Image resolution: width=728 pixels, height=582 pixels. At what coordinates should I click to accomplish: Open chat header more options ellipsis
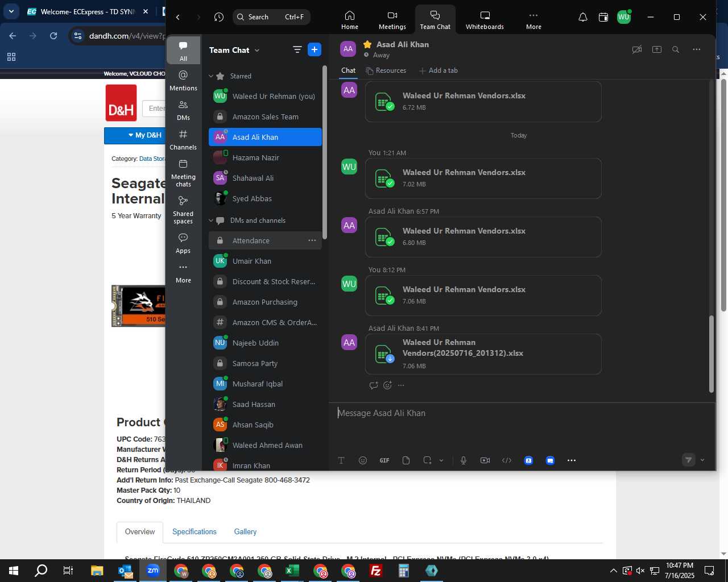point(697,49)
